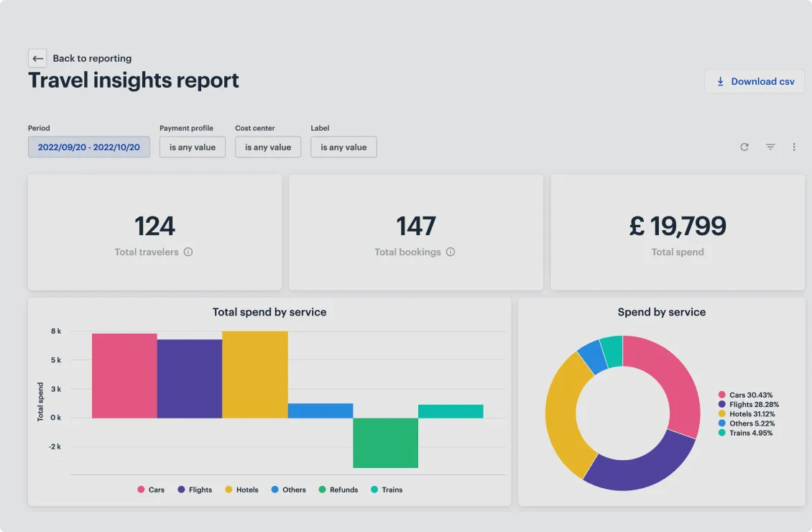Open the filter lines icon
This screenshot has width=812, height=532.
pyautogui.click(x=770, y=147)
